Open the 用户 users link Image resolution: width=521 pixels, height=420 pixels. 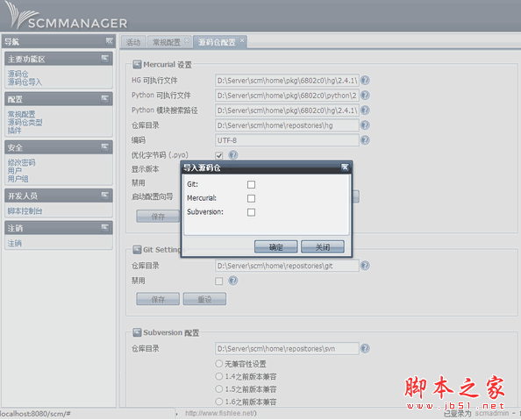[14, 170]
